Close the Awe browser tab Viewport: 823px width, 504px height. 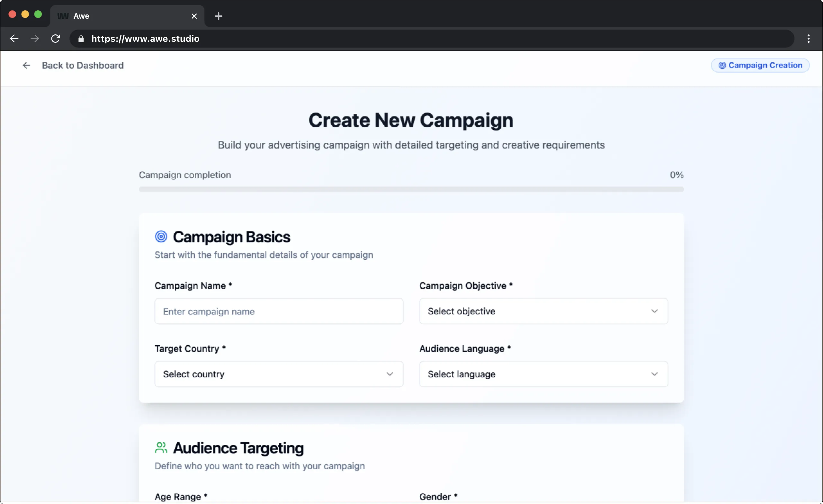[194, 16]
